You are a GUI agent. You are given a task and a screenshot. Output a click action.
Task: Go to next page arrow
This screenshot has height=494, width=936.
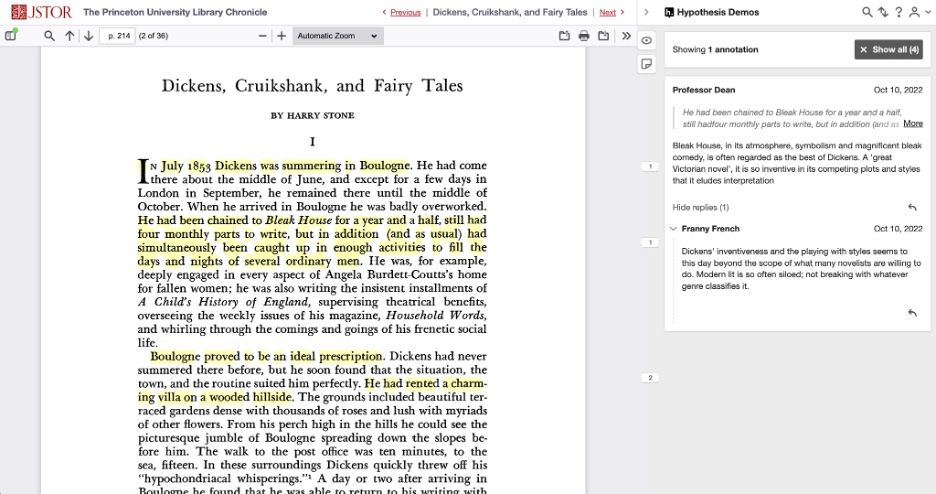pos(88,36)
